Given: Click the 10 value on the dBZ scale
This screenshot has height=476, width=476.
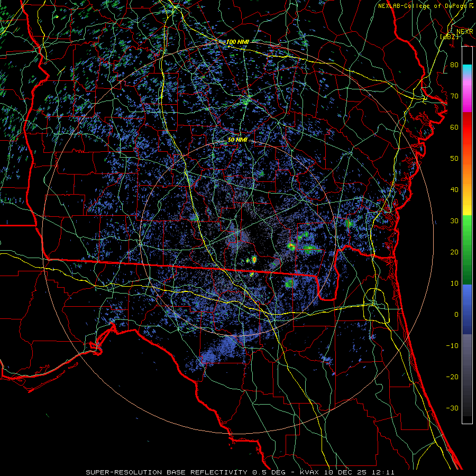Looking at the screenshot, I should coord(454,283).
